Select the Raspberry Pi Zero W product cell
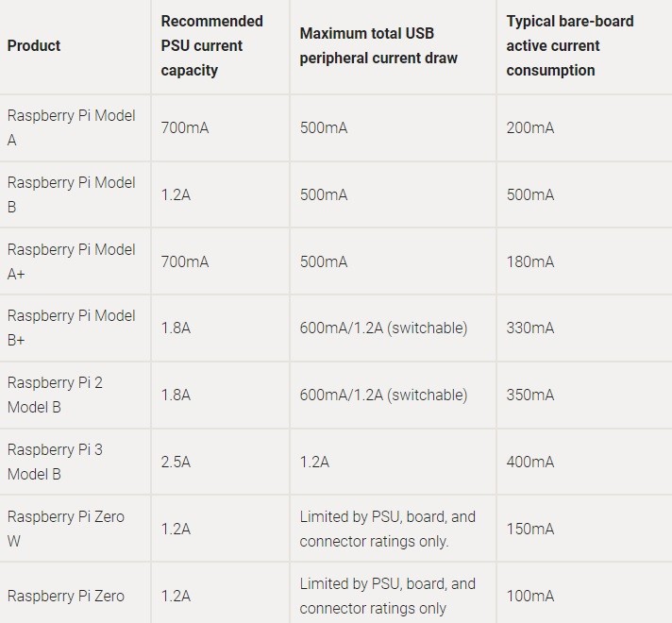 coord(65,529)
